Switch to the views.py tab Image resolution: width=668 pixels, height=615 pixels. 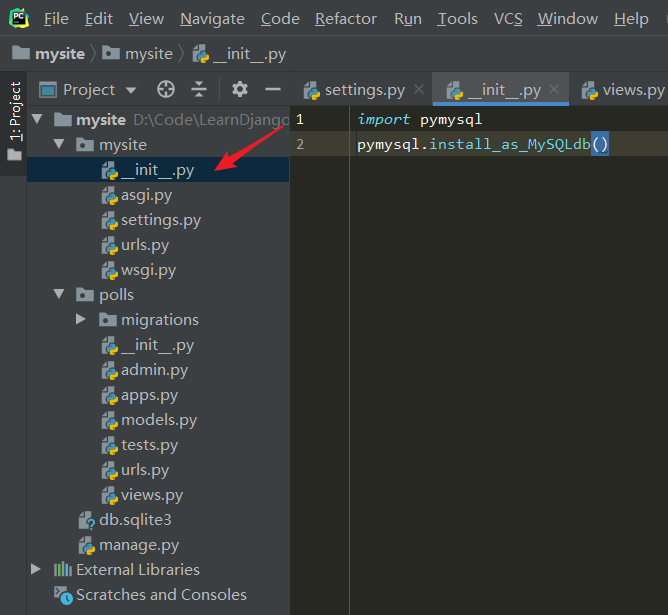pyautogui.click(x=632, y=90)
